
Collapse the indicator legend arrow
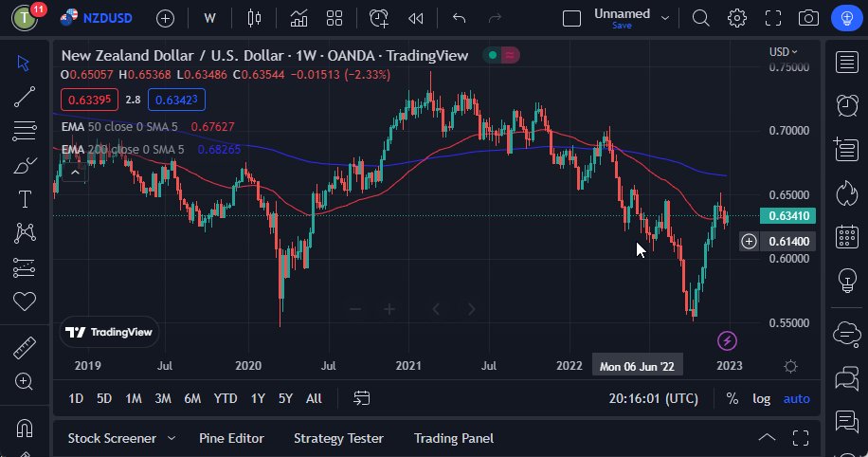pos(75,173)
